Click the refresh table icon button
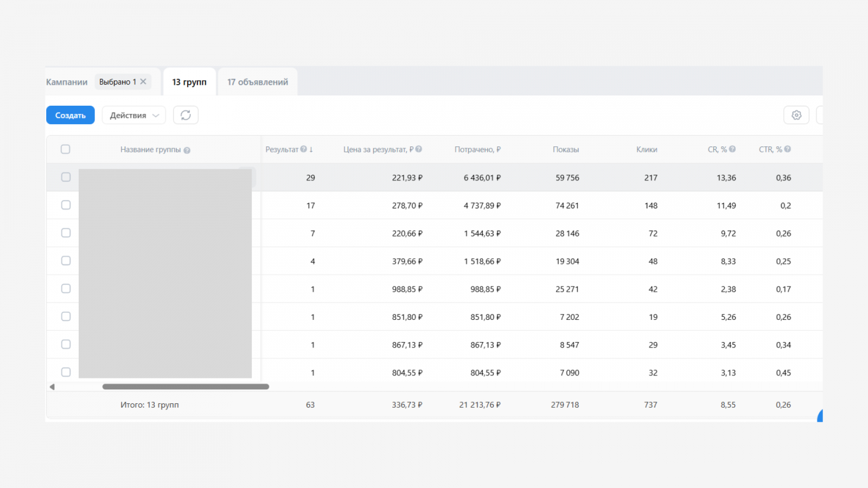The height and width of the screenshot is (488, 868). point(186,115)
